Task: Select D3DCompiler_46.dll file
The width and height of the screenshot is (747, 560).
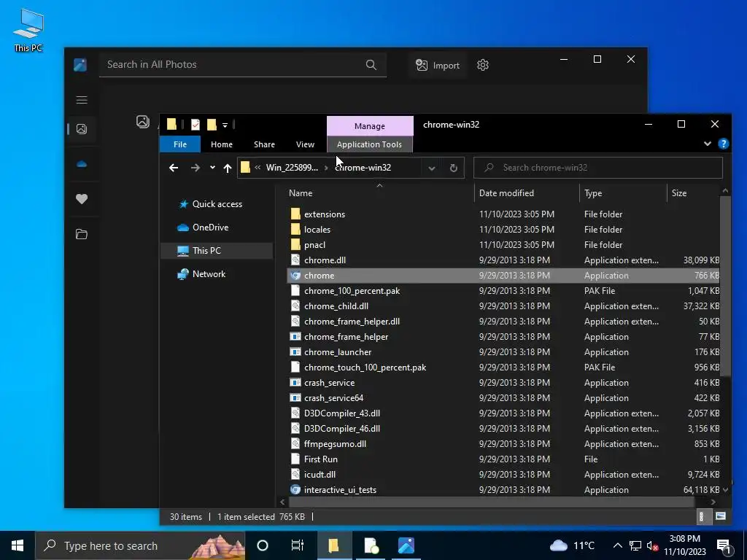Action: pyautogui.click(x=503, y=429)
